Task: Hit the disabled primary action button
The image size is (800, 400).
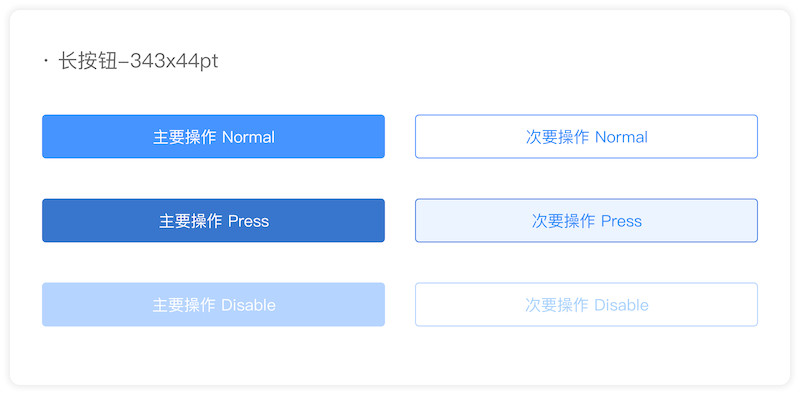Action: click(x=213, y=305)
